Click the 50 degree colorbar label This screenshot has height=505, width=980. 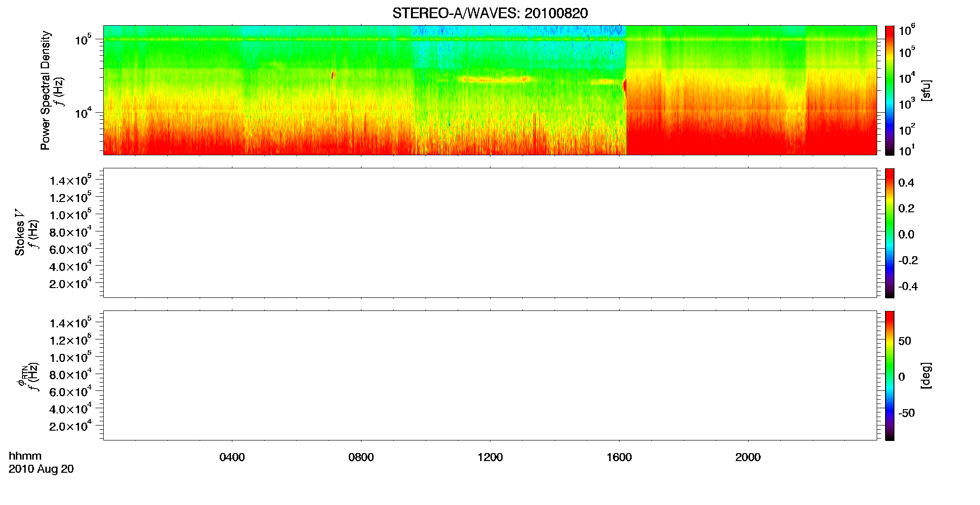pyautogui.click(x=905, y=341)
